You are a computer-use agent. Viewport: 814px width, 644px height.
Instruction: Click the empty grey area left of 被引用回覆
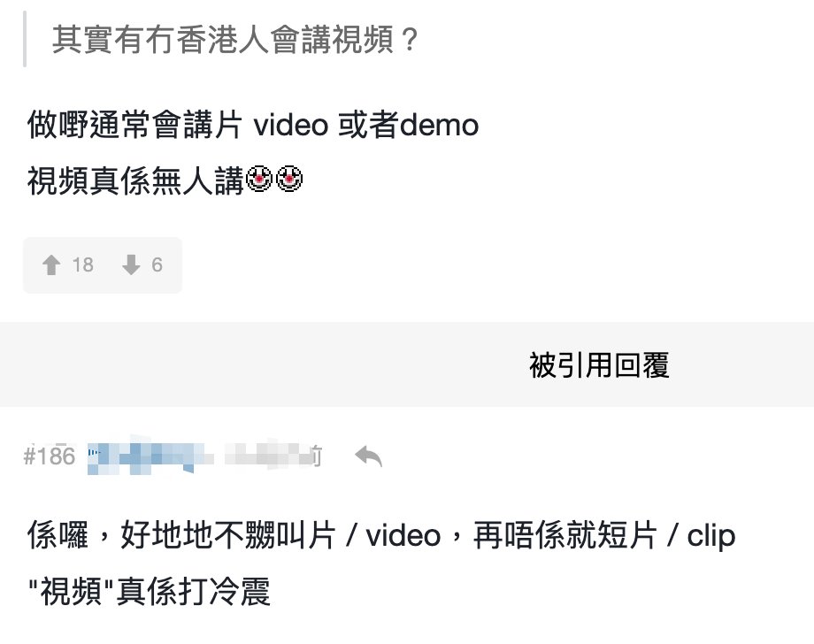pyautogui.click(x=259, y=364)
